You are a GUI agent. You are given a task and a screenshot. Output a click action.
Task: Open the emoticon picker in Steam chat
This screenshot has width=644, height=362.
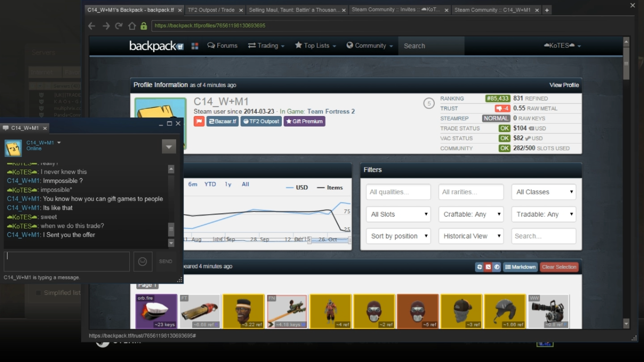143,262
